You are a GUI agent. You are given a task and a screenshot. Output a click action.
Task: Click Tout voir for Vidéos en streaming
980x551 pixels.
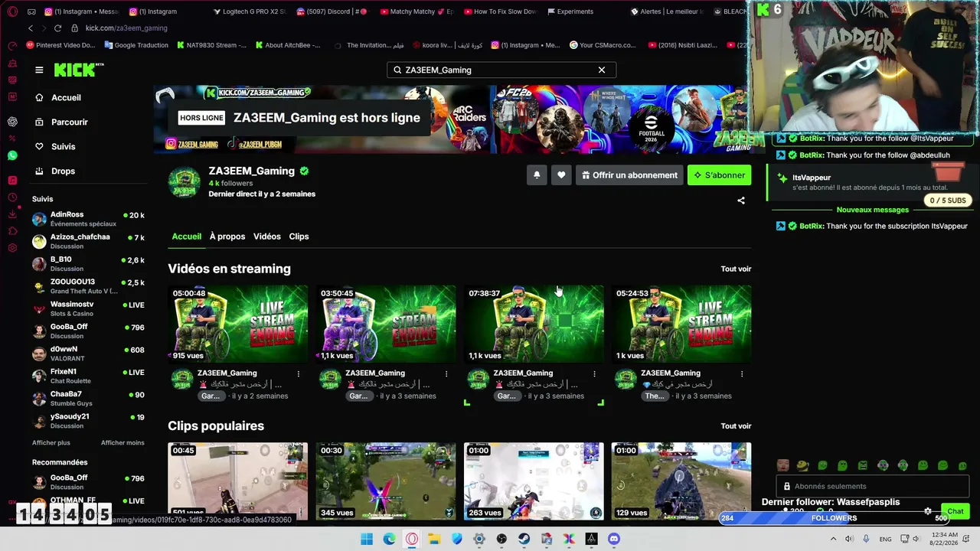(736, 269)
